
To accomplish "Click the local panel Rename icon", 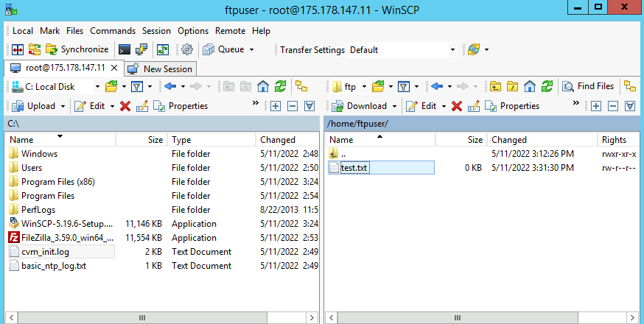I will tap(142, 106).
